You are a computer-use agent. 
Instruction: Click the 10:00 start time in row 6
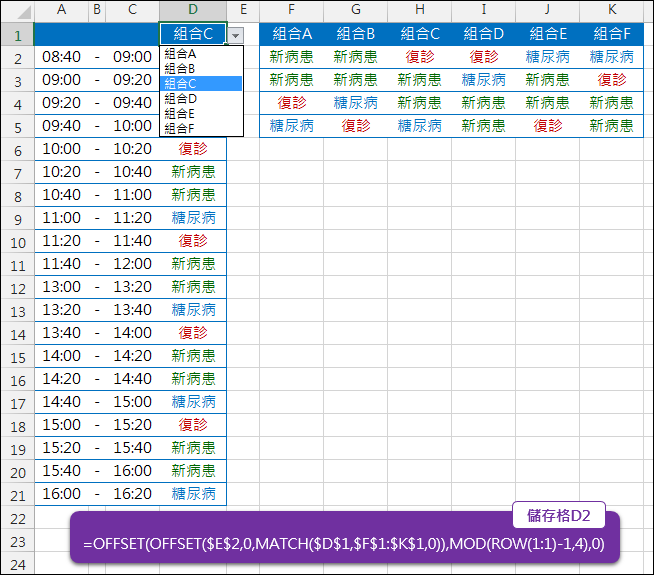(61, 149)
